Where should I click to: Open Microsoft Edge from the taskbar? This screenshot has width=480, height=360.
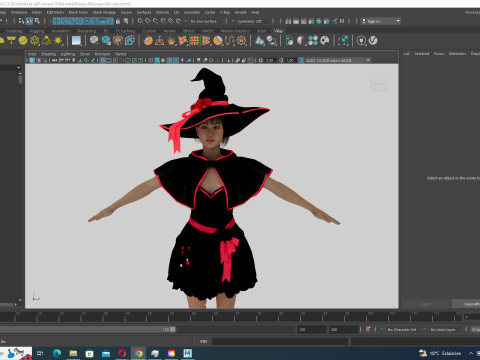pos(57,353)
